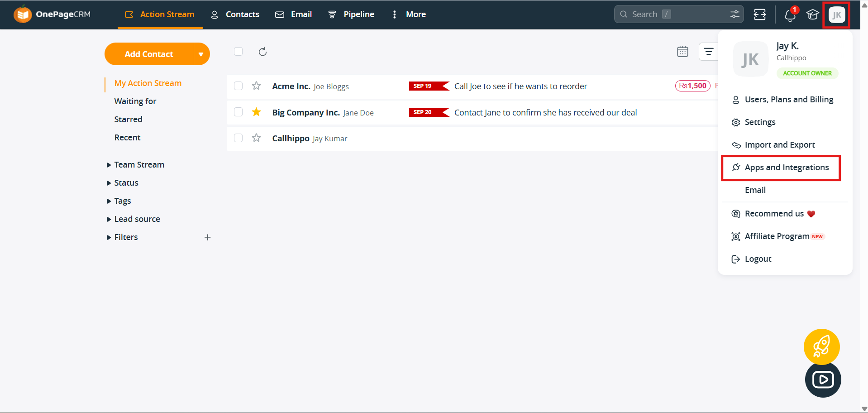Expand the Filters section
868x413 pixels.
point(122,237)
